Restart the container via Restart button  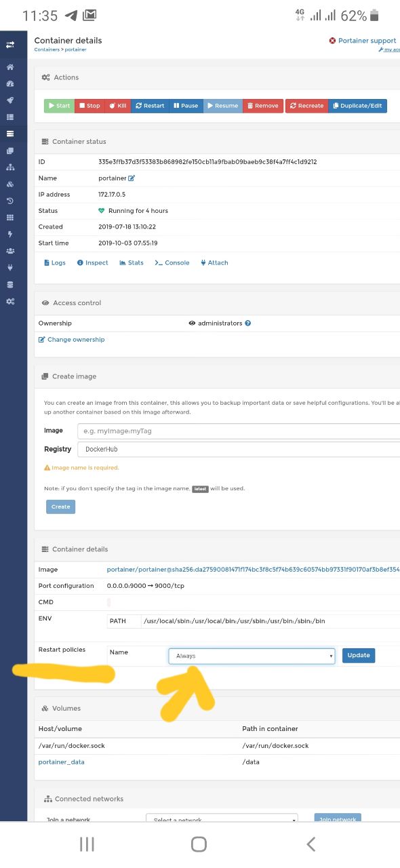[150, 106]
